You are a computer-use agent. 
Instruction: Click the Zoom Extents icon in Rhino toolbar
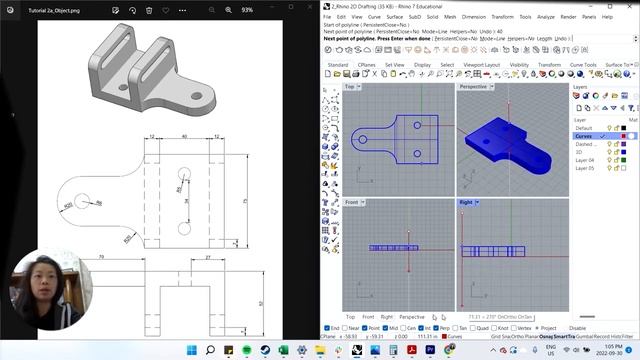coord(449,74)
